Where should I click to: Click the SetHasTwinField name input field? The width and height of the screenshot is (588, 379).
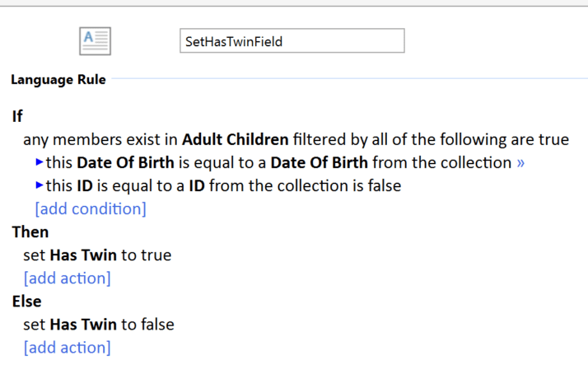(292, 40)
